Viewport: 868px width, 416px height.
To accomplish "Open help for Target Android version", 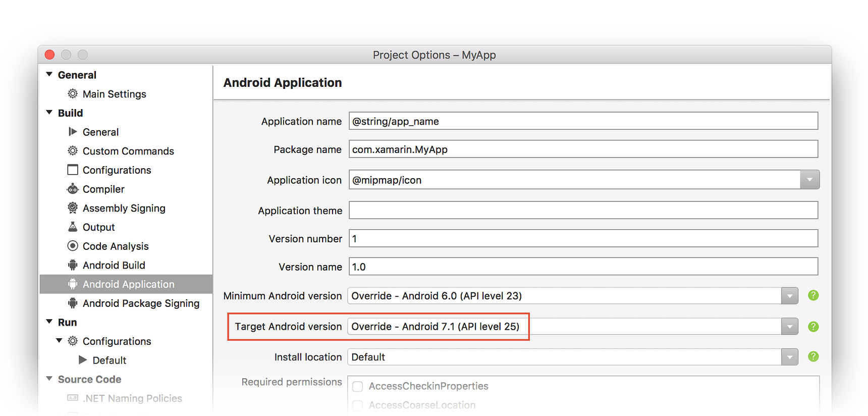I will tap(813, 327).
